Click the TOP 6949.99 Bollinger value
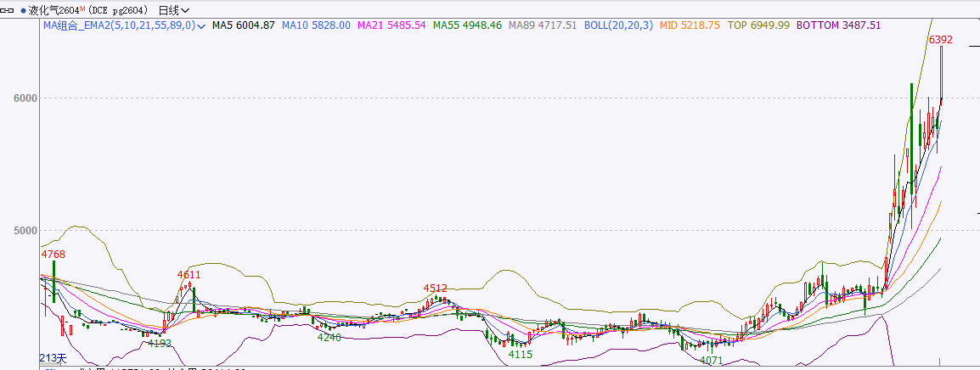Image resolution: width=980 pixels, height=370 pixels. point(758,25)
